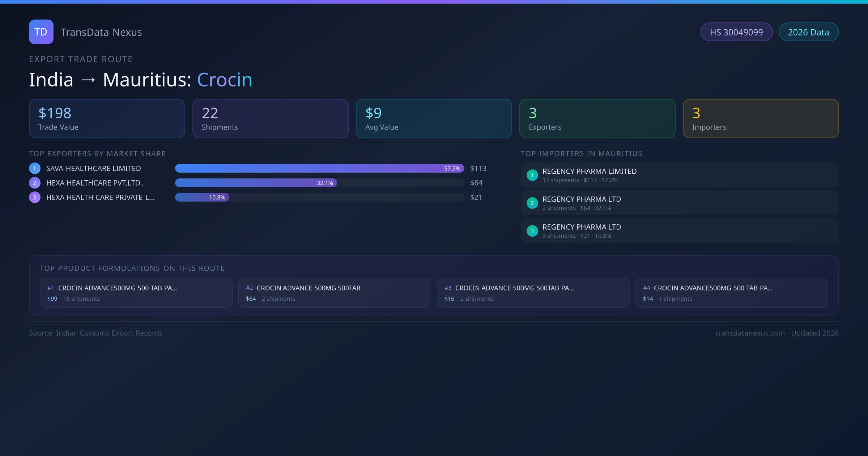
Task: Click transdatanexus.com footer link
Action: [x=750, y=333]
